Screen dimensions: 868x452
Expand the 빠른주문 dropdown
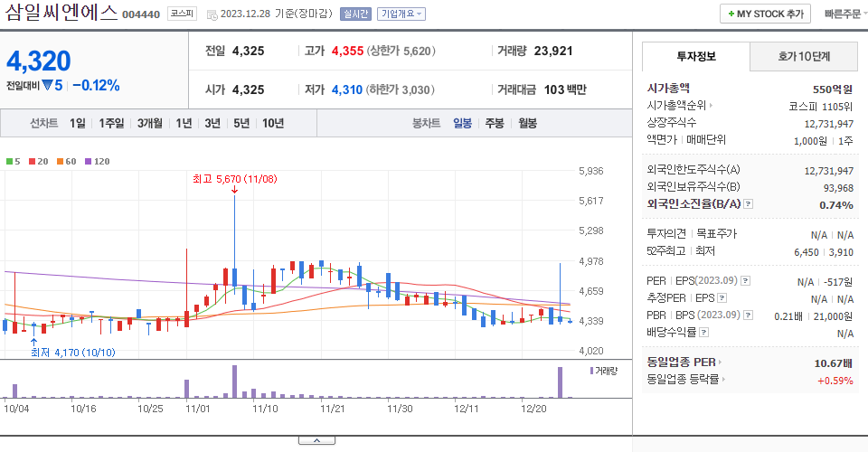click(845, 14)
